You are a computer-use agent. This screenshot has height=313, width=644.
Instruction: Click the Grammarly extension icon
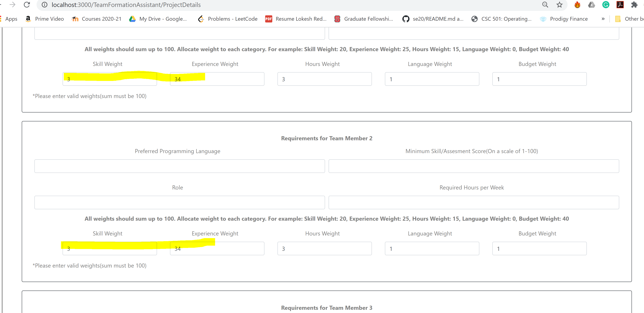(606, 5)
